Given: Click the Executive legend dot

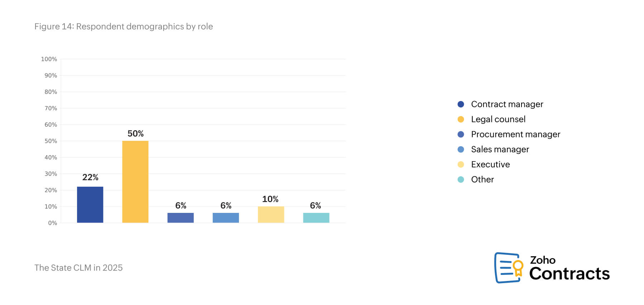Looking at the screenshot, I should 461,165.
